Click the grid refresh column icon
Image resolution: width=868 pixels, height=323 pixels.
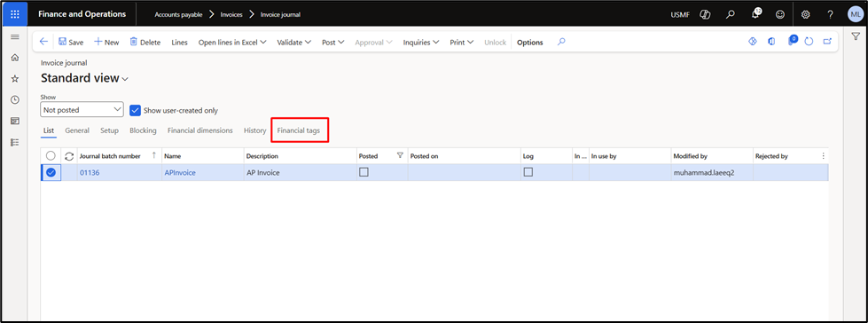pos(69,156)
